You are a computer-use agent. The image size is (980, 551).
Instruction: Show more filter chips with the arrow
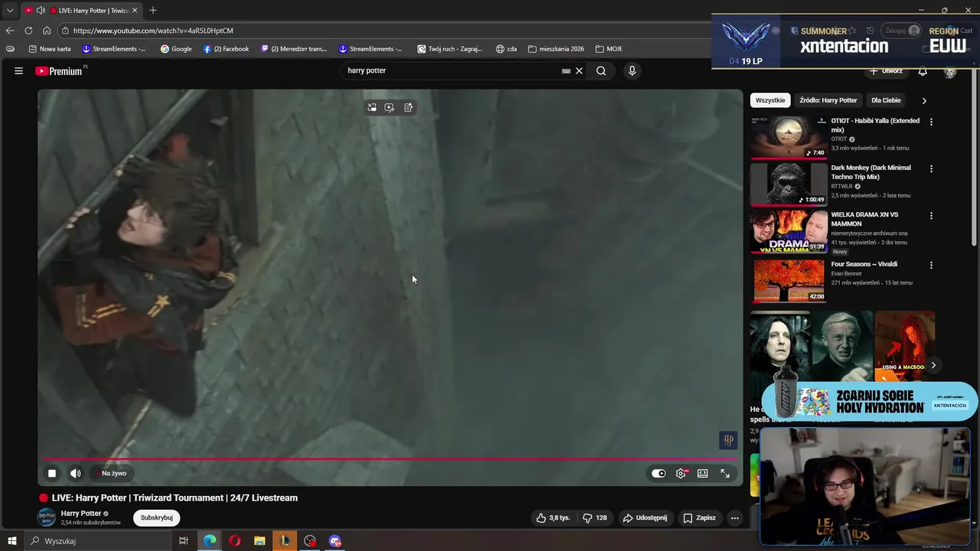click(924, 100)
